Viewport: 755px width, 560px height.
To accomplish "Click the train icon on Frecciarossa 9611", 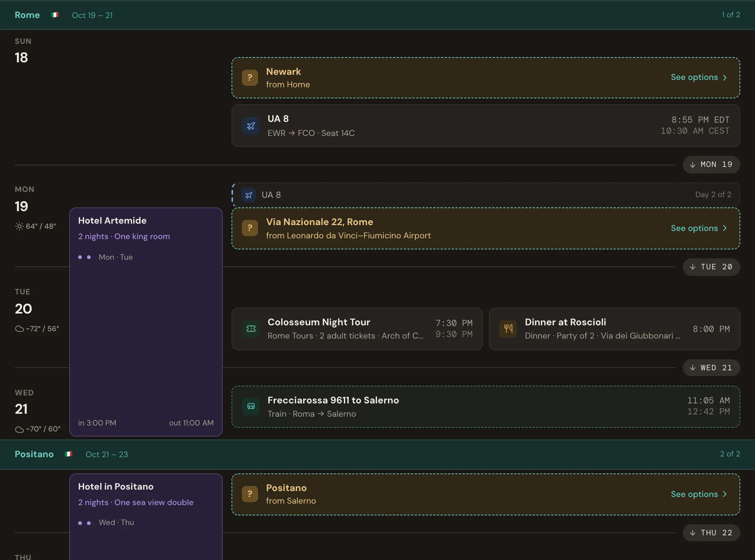I will (251, 406).
